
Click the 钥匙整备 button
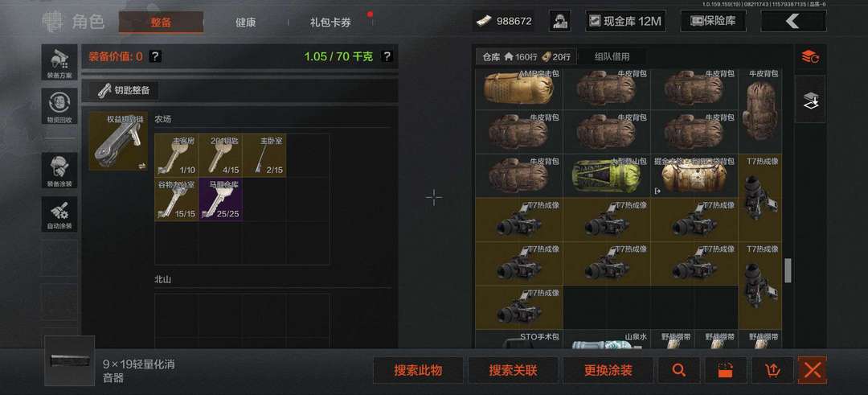[124, 90]
